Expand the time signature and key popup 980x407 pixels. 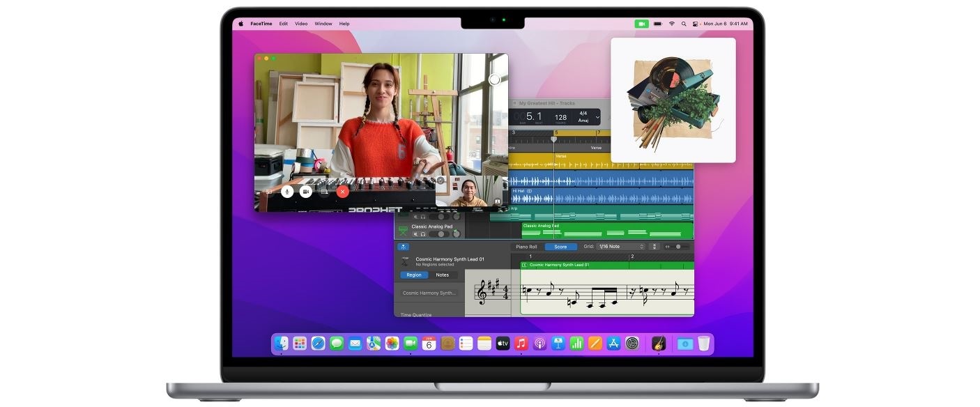pyautogui.click(x=583, y=116)
